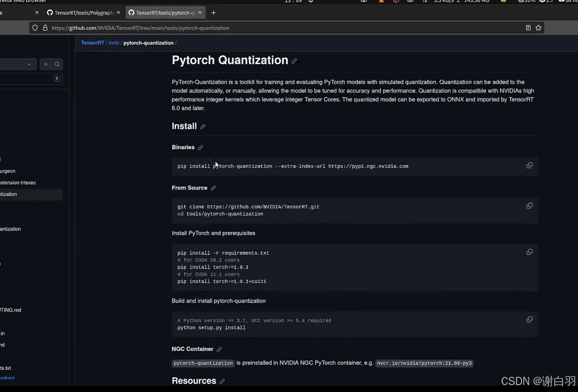Open anchor link beside Pytorch Quantization heading
This screenshot has height=392, width=578.
point(294,61)
